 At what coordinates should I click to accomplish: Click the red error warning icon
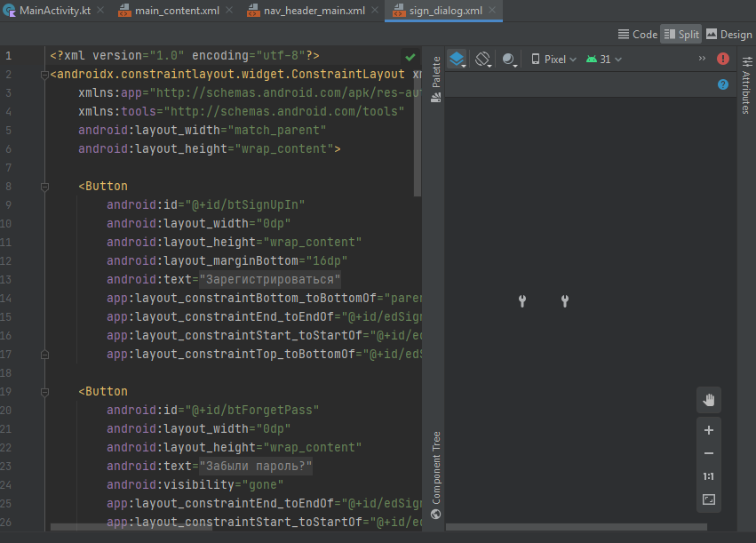[723, 59]
